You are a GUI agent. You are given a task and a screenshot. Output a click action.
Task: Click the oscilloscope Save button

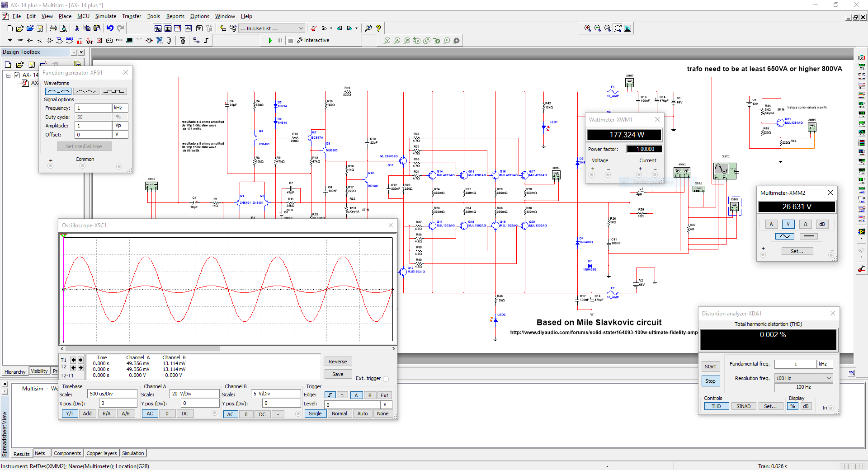(x=338, y=374)
